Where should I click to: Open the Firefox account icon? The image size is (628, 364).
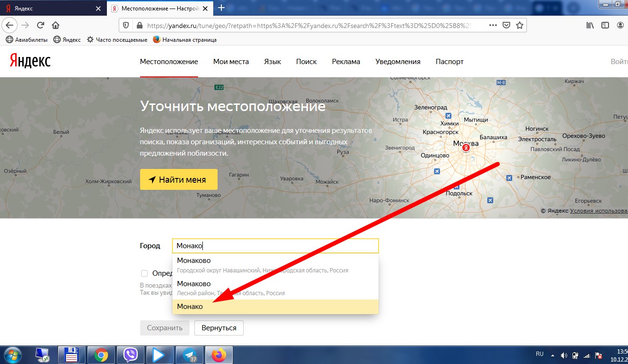pos(620,25)
